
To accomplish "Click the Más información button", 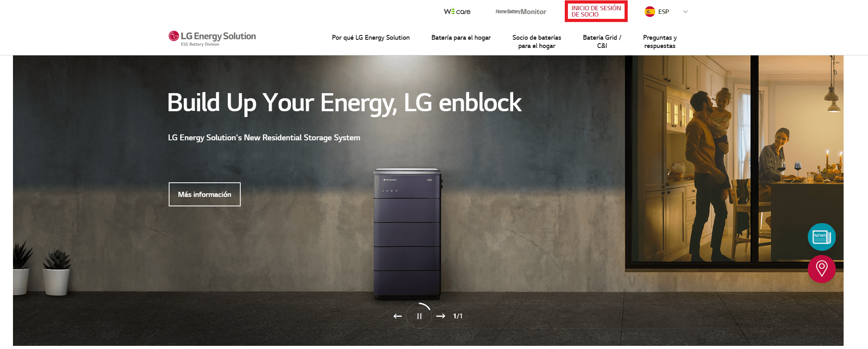I will tap(205, 194).
